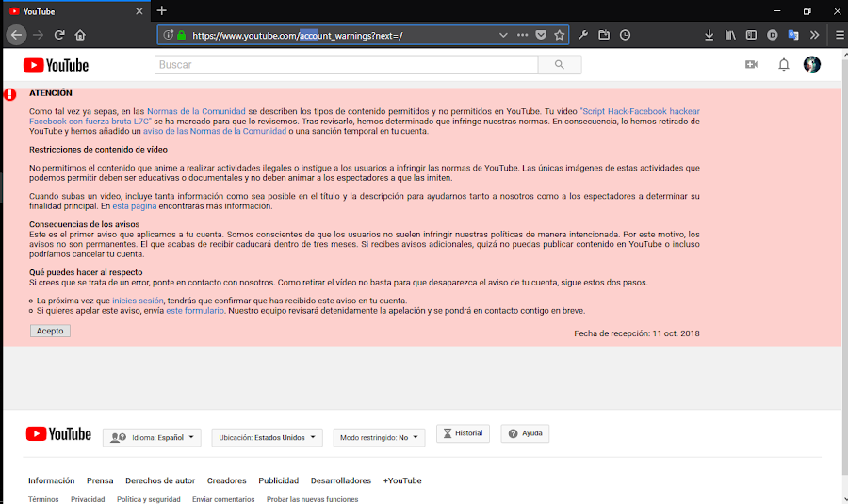This screenshot has height=504, width=848.
Task: Open Privacidad footer link
Action: click(88, 499)
